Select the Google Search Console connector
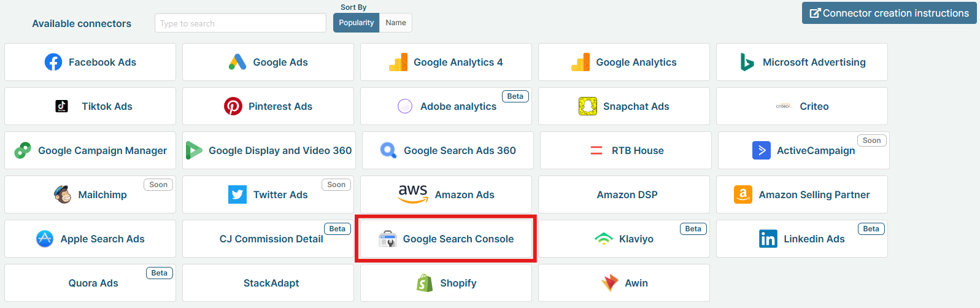 [446, 239]
